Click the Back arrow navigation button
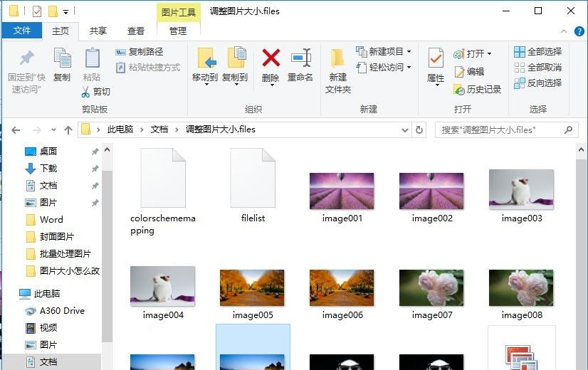 (x=16, y=130)
